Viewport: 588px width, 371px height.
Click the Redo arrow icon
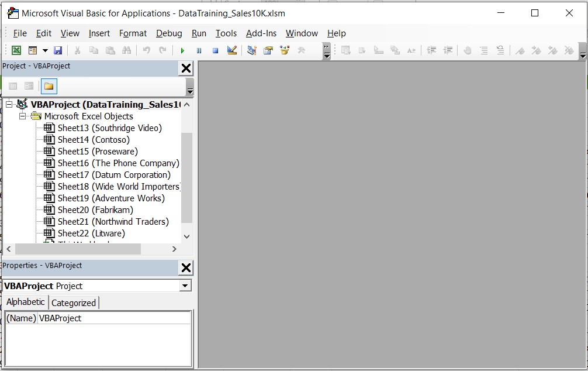(x=162, y=50)
